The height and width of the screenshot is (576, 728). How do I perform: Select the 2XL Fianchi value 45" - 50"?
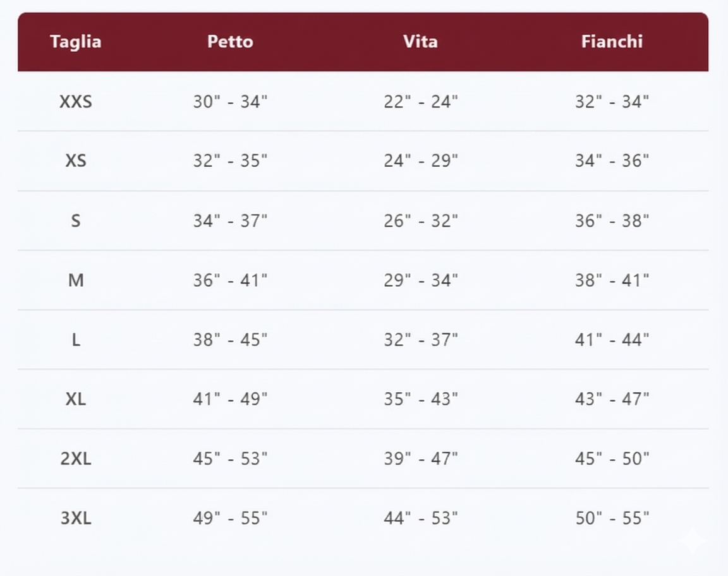point(612,459)
